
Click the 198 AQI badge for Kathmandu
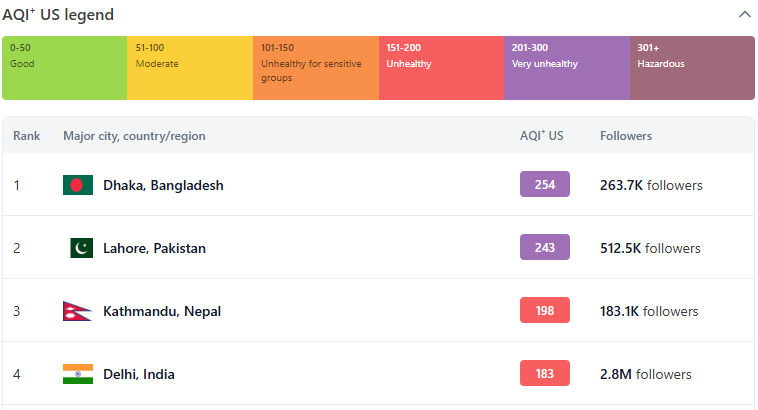click(x=545, y=310)
